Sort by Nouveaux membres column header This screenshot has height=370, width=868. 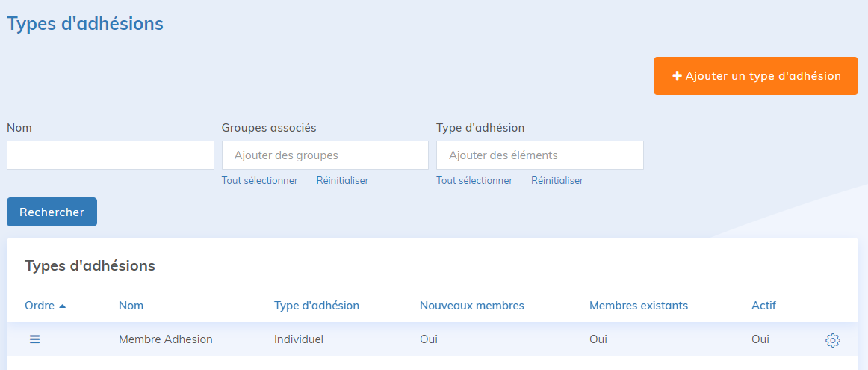pyautogui.click(x=471, y=306)
